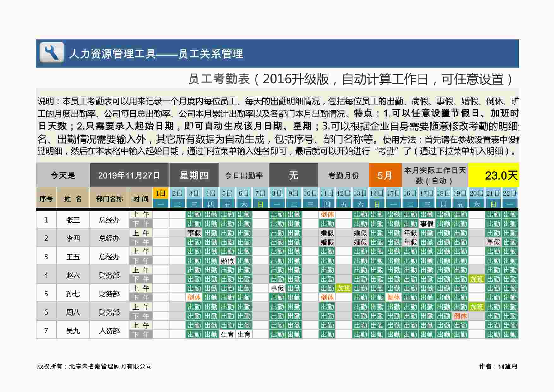The width and height of the screenshot is (554, 392).
Task: Select the 20日 date header
Action: click(x=477, y=193)
